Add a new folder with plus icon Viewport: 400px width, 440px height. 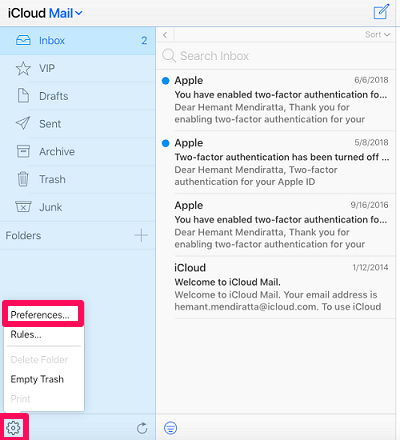point(141,235)
